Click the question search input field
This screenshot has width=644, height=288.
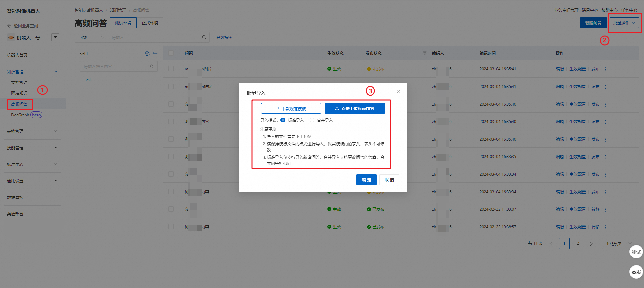[x=154, y=37]
